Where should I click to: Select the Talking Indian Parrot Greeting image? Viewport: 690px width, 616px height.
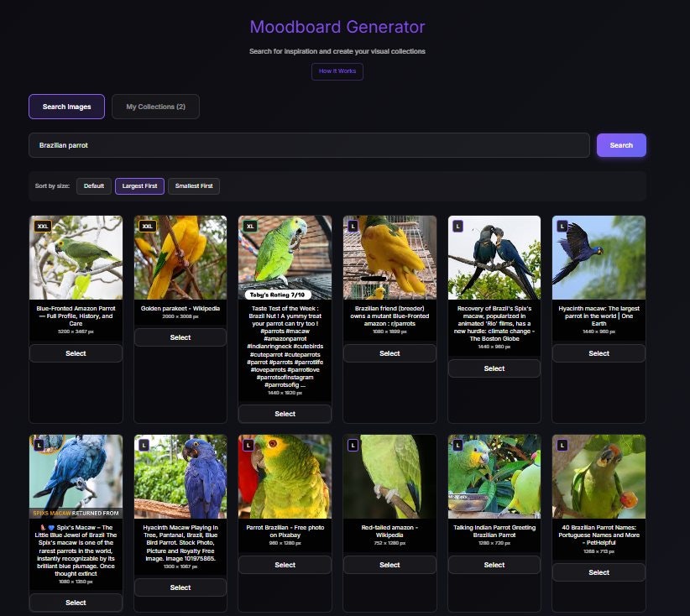point(494,565)
